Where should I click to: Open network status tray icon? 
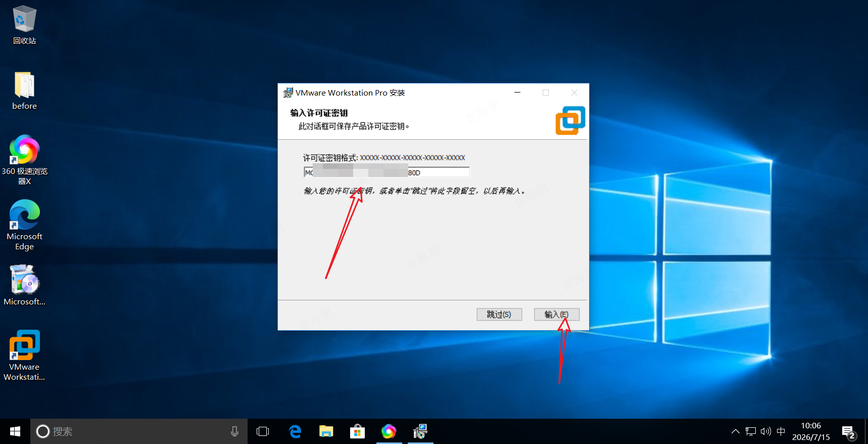point(751,431)
